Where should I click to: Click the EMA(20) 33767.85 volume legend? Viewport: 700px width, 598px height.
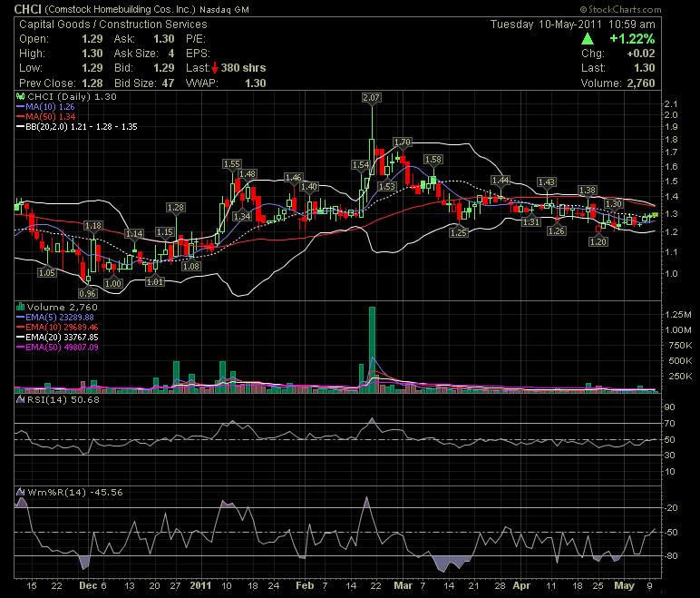pyautogui.click(x=57, y=337)
